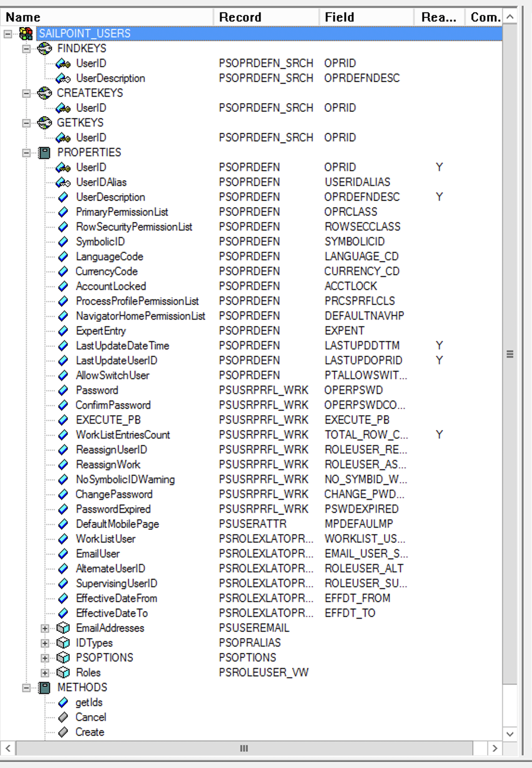This screenshot has width=532, height=768.
Task: Click the CREATEKEYS collection icon
Action: click(45, 93)
